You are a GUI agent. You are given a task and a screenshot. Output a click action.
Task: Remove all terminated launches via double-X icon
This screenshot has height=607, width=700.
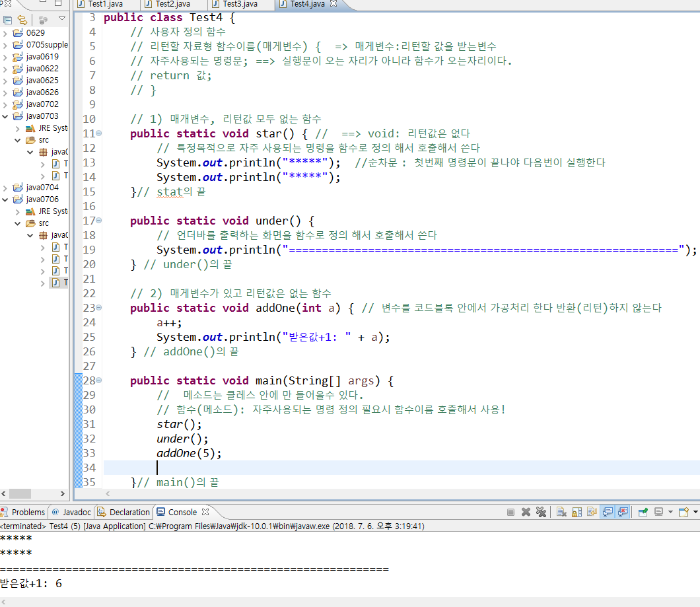(541, 513)
